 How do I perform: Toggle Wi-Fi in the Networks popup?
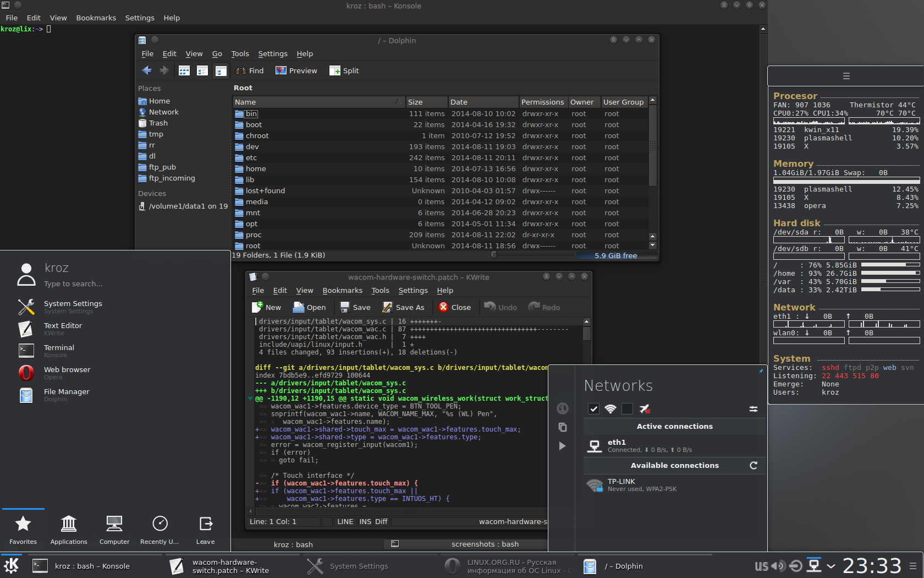pyautogui.click(x=610, y=409)
